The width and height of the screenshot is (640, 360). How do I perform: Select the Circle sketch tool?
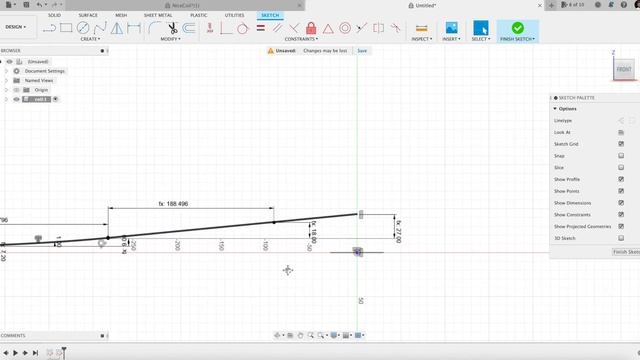(x=83, y=28)
